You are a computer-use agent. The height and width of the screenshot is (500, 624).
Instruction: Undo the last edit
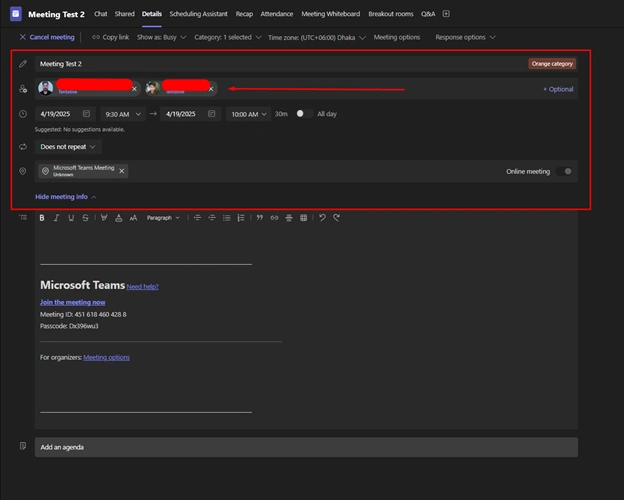322,218
